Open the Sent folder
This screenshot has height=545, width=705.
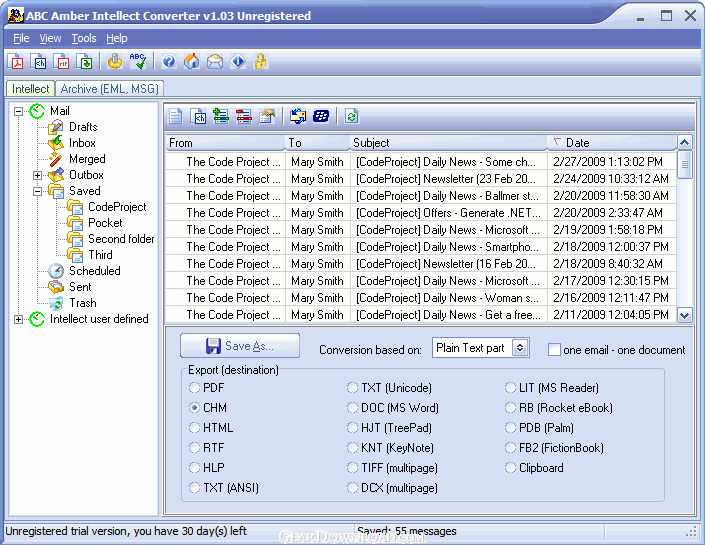[x=80, y=287]
